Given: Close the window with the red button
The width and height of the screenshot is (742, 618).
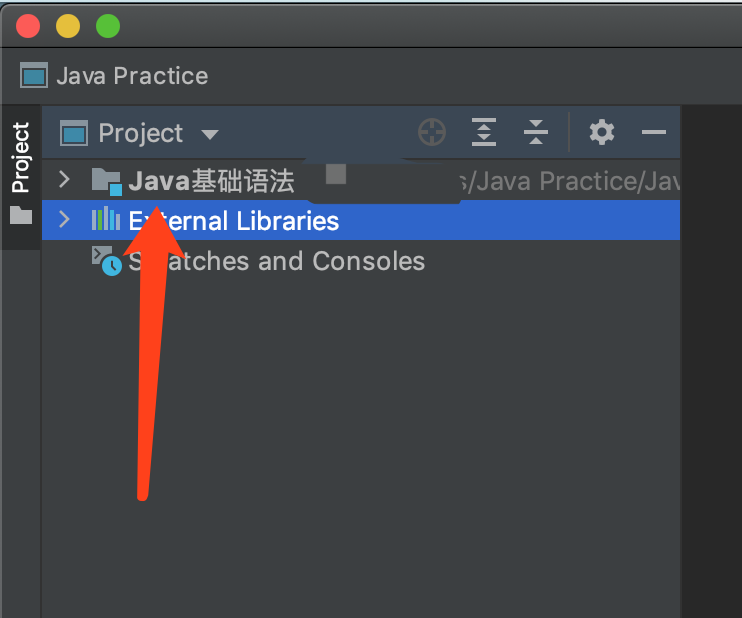Looking at the screenshot, I should click(28, 26).
